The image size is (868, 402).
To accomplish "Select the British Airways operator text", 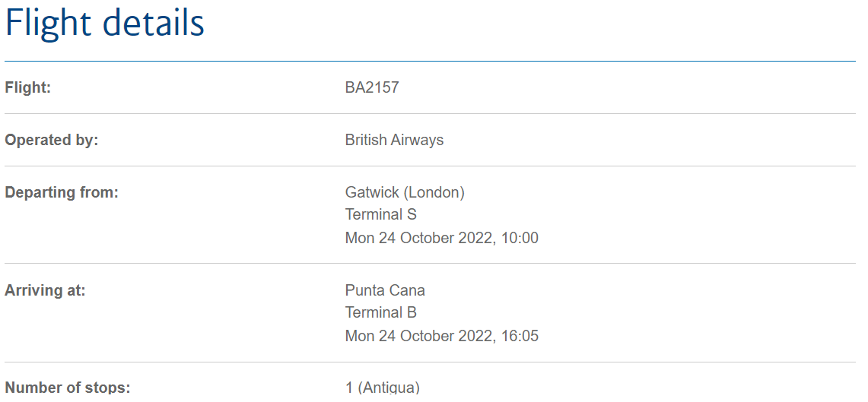I will [394, 140].
